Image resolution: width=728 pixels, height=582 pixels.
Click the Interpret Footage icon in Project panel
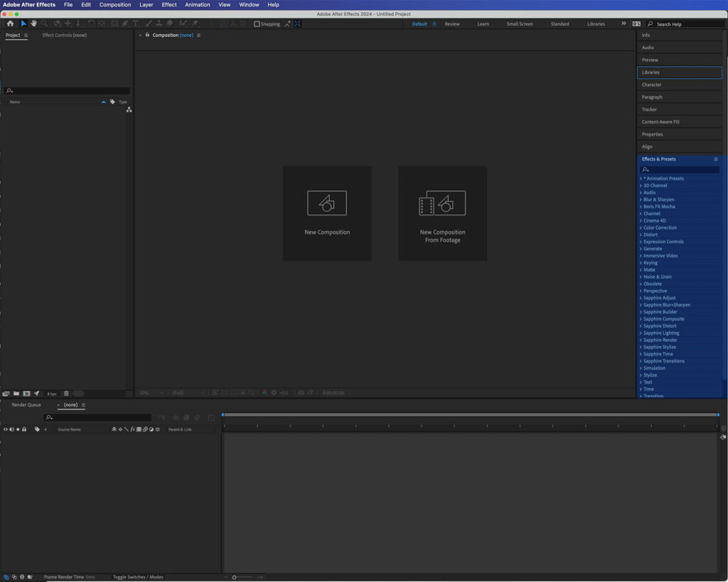point(6,393)
